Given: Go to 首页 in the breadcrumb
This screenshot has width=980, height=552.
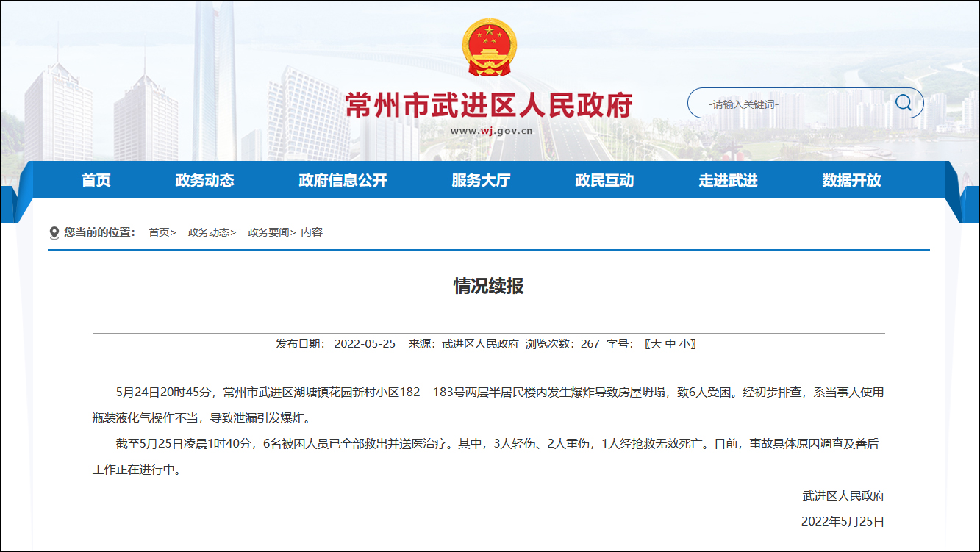Looking at the screenshot, I should point(160,232).
